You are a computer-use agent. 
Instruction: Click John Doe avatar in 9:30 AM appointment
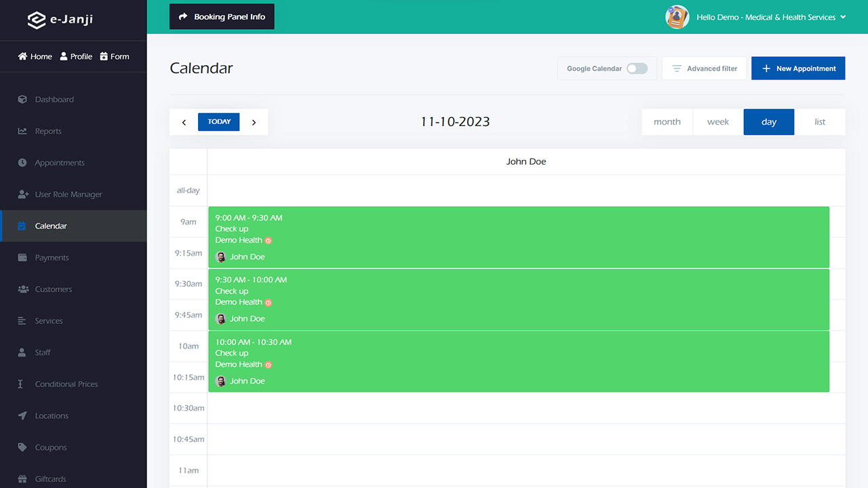point(220,319)
